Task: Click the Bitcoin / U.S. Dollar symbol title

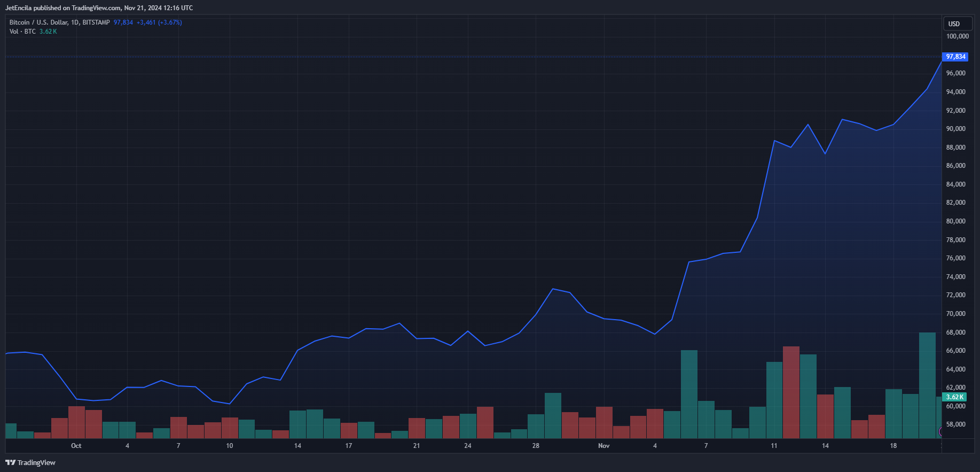Action: click(59, 22)
